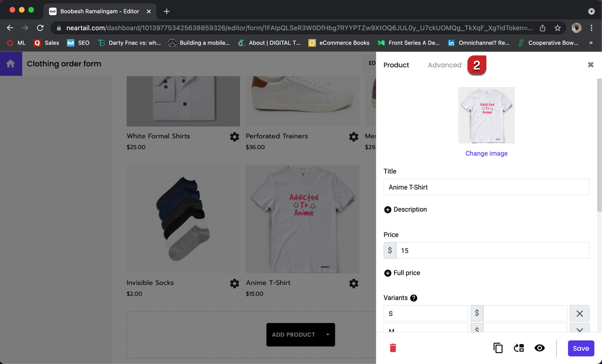Open the Variants help question mark
The height and width of the screenshot is (364, 602).
pyautogui.click(x=413, y=297)
